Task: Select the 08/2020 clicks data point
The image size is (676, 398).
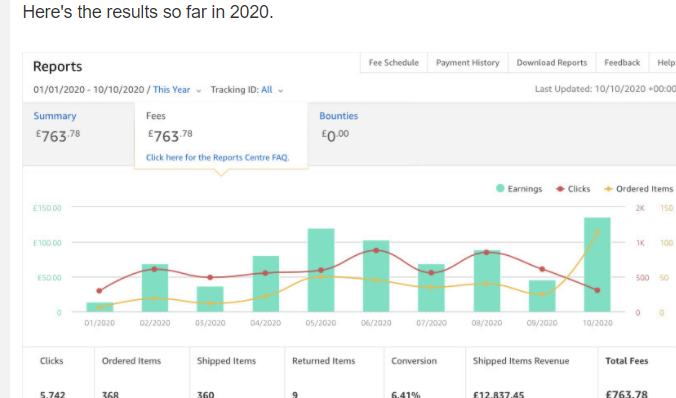Action: point(486,252)
